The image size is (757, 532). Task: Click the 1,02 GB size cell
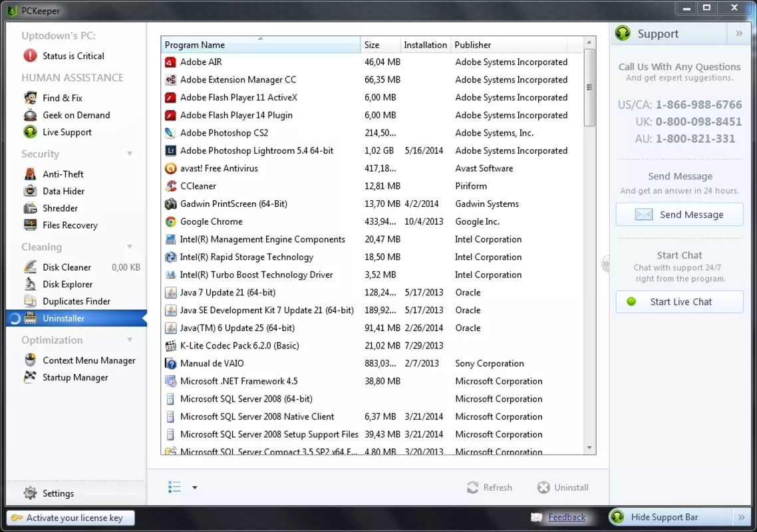[x=379, y=150]
